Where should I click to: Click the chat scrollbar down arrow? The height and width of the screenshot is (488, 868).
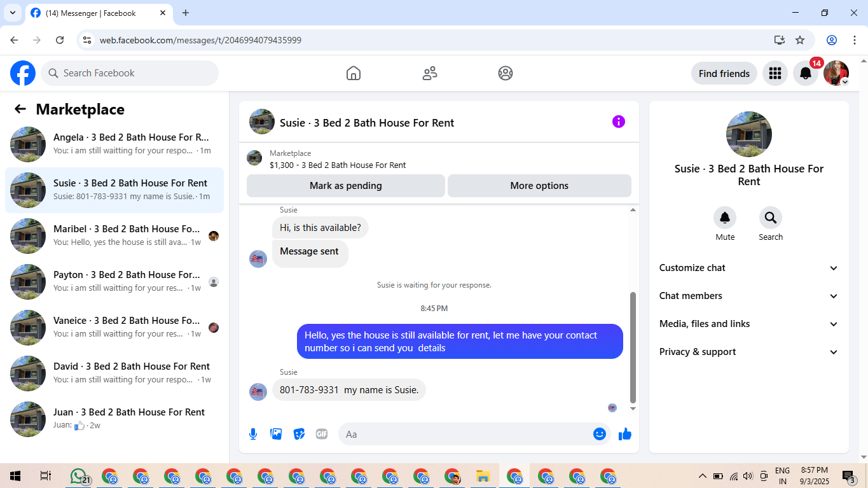(633, 408)
